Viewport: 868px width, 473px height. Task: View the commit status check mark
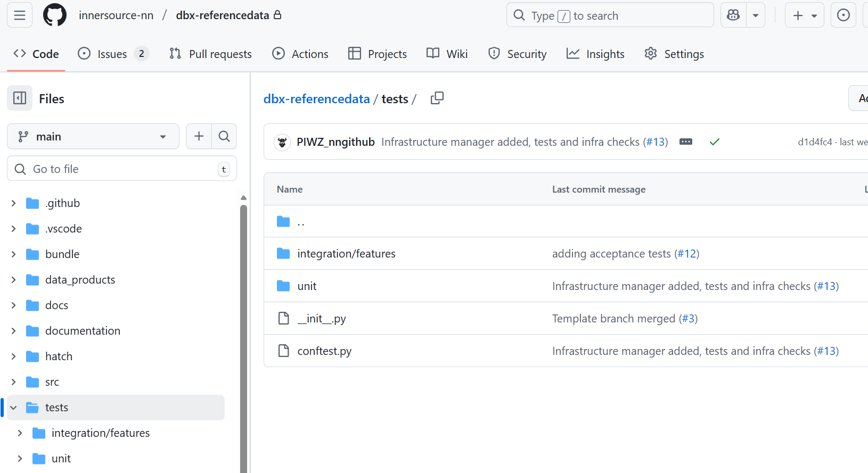coord(715,142)
